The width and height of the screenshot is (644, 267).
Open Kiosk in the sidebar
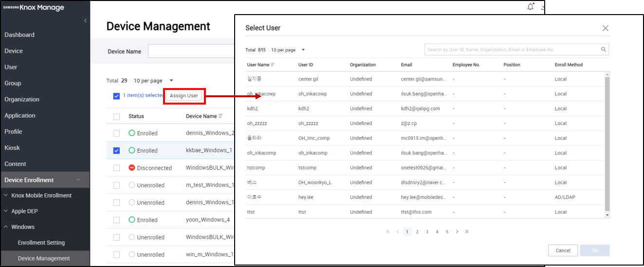[12, 148]
